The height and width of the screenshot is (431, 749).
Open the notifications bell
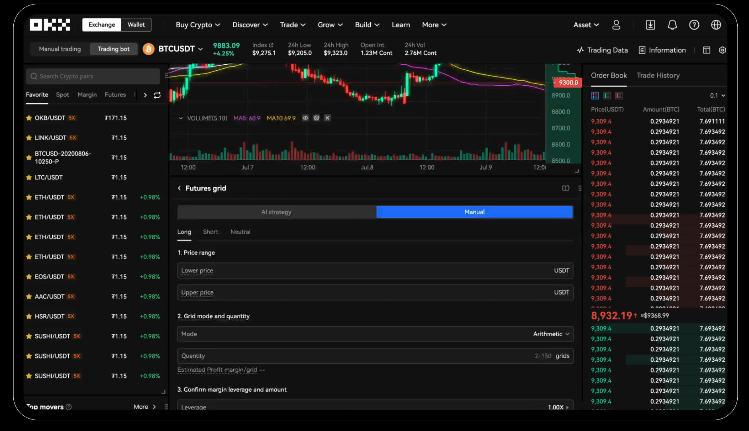coord(672,25)
